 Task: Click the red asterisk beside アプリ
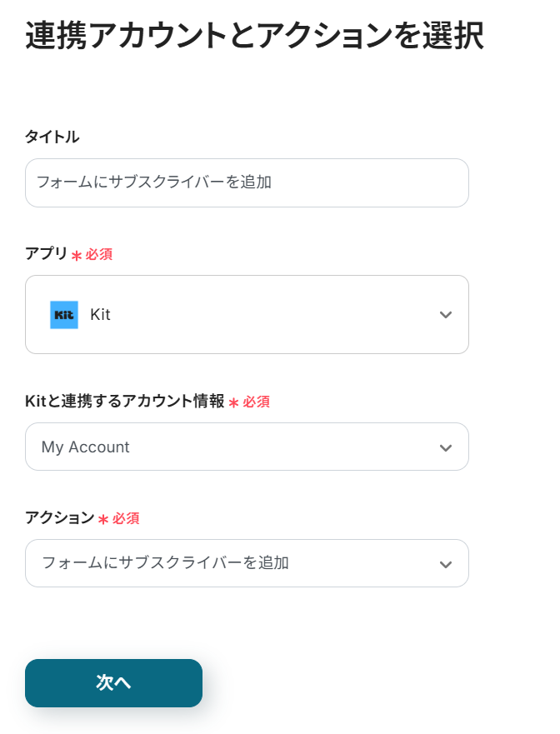(77, 256)
